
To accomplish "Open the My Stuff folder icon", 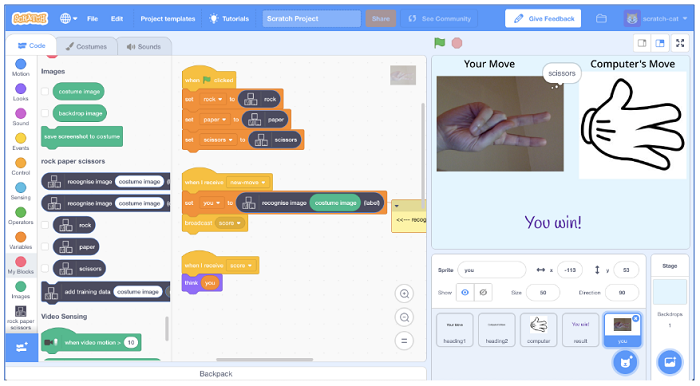I will point(601,19).
